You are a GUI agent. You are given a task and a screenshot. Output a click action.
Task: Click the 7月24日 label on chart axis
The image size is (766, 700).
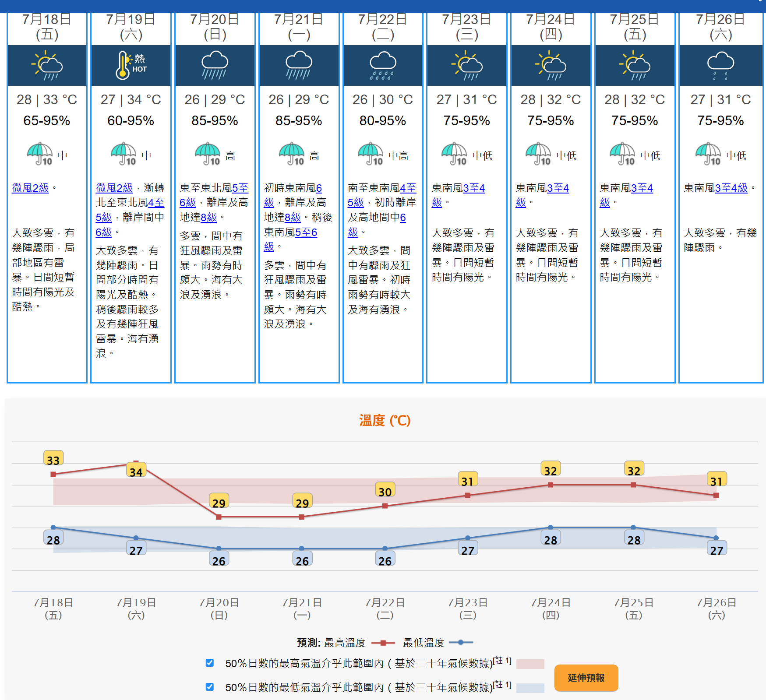tap(551, 603)
